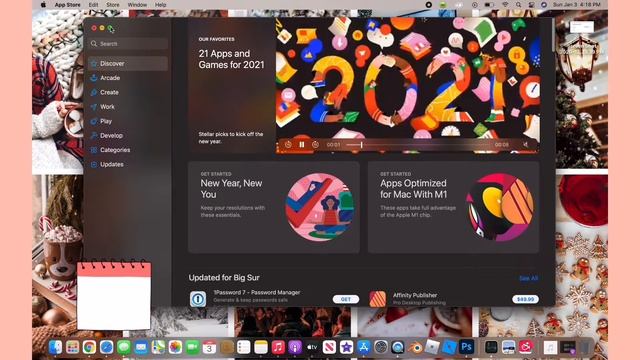640x360 pixels.
Task: Open the Help menu
Action: click(160, 5)
